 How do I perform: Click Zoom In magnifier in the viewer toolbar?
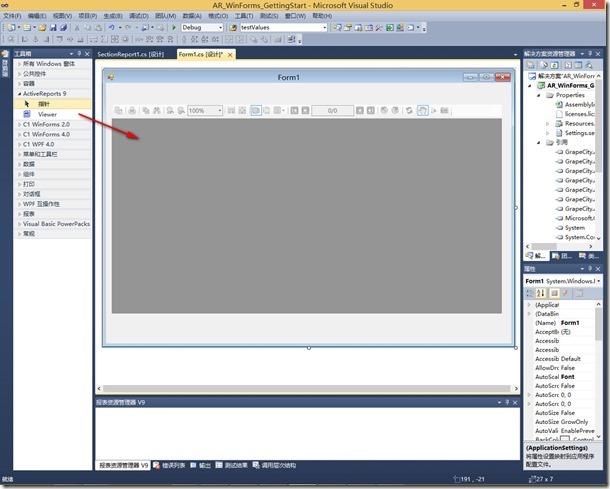click(181, 111)
